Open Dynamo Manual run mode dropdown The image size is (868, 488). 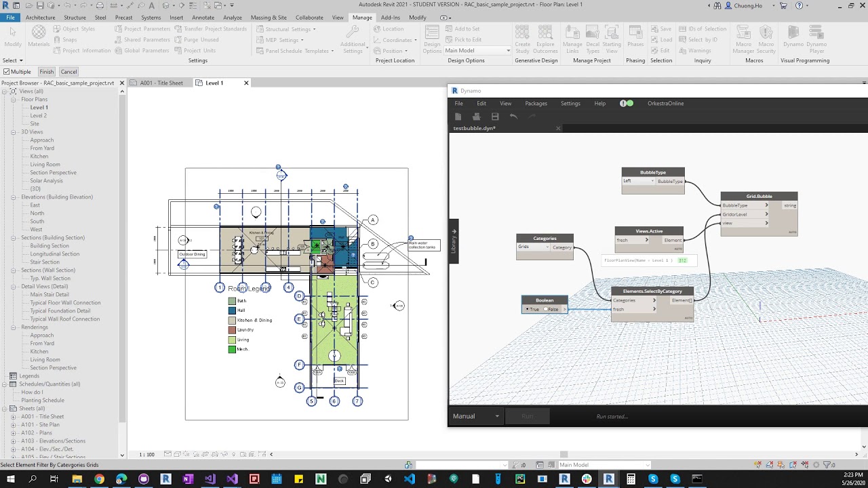click(476, 416)
